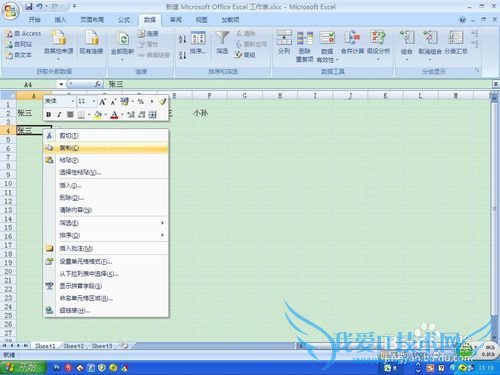Choose Clear Contents (清除内容) menu item

tap(106, 210)
